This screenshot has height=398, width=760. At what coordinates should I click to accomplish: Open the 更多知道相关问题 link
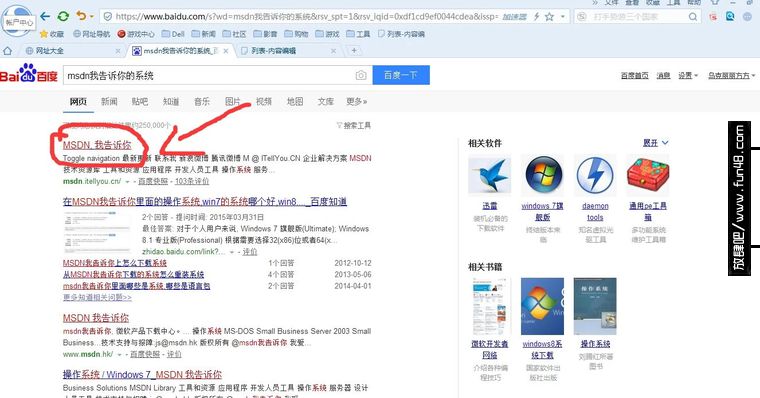pos(97,297)
